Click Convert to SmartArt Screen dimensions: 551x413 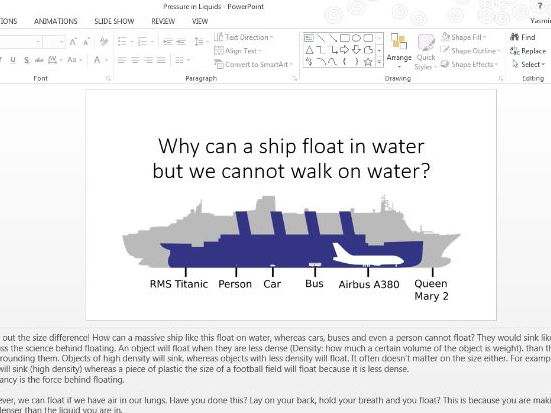253,64
